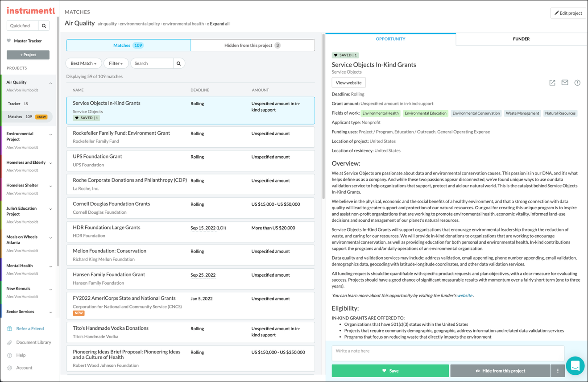The image size is (588, 382).
Task: Click the report issue alert icon
Action: pyautogui.click(x=577, y=83)
